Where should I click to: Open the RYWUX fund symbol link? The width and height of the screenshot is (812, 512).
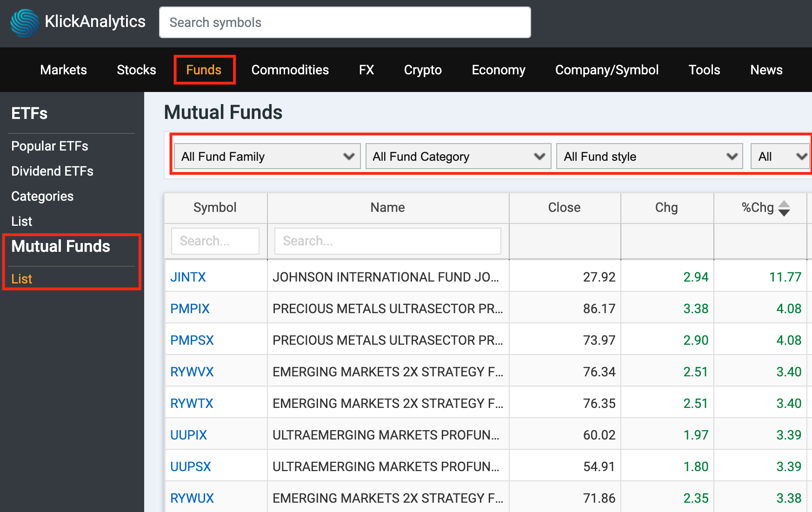tap(192, 498)
